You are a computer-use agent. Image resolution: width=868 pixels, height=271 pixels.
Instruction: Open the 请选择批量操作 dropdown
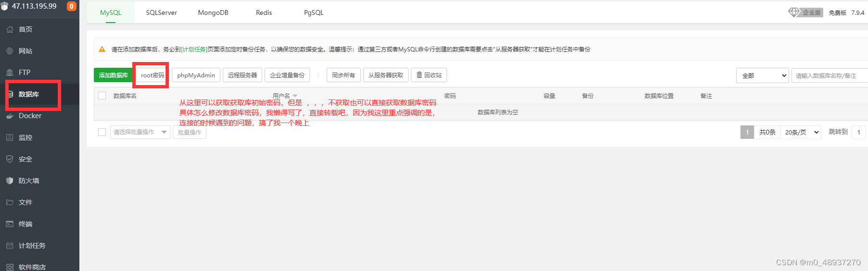[140, 132]
